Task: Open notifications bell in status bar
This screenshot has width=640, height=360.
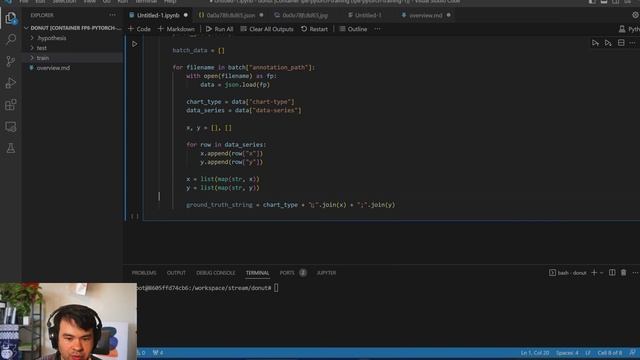Action: 633,353
